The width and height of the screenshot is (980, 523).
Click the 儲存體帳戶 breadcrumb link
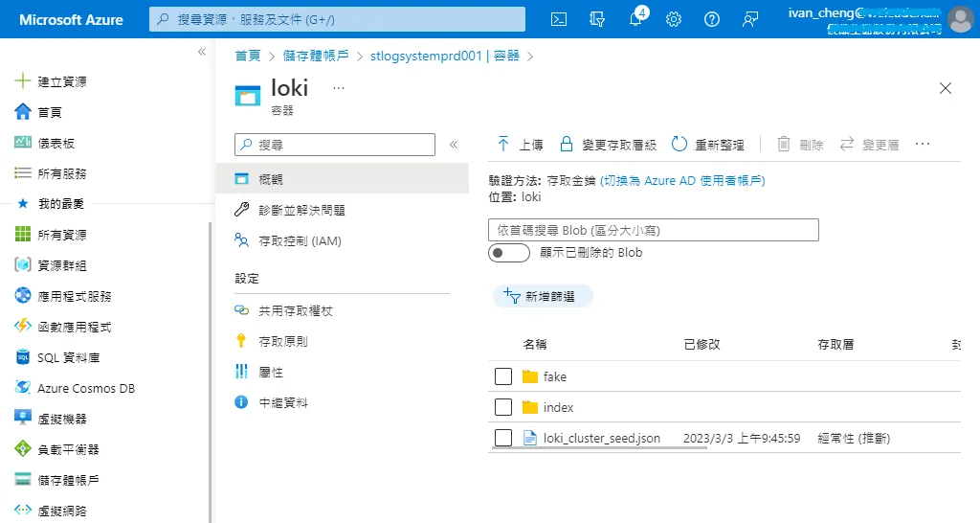pyautogui.click(x=316, y=56)
